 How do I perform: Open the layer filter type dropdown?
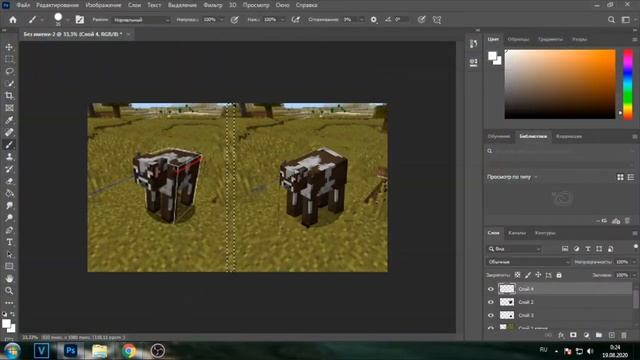click(x=515, y=249)
